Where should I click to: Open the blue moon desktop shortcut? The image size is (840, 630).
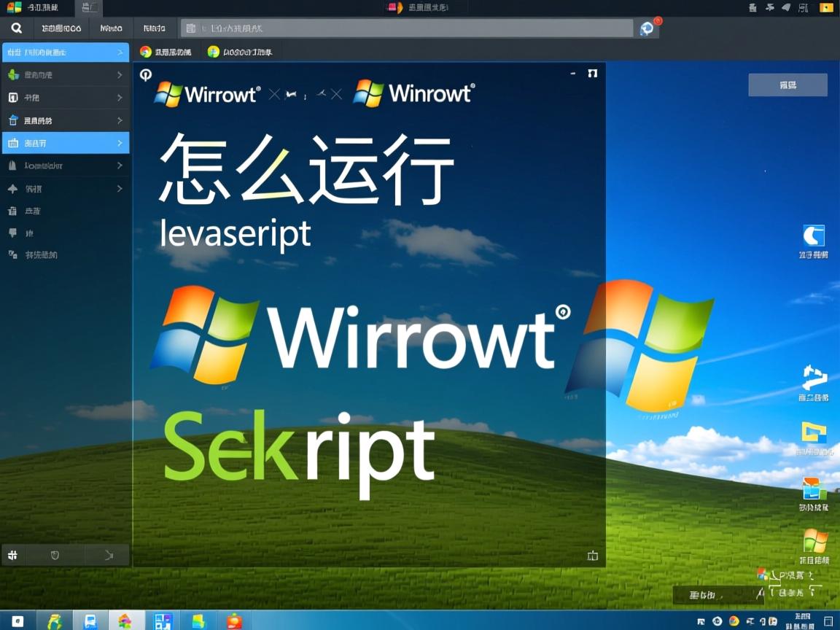pyautogui.click(x=814, y=237)
